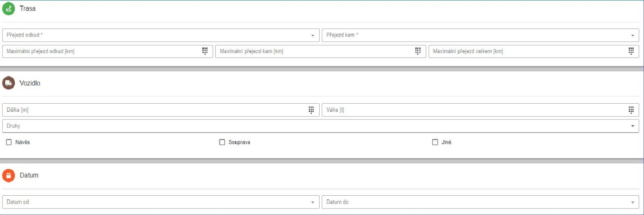
Task: Click into Maximální přejezd celkem field
Action: [534, 51]
